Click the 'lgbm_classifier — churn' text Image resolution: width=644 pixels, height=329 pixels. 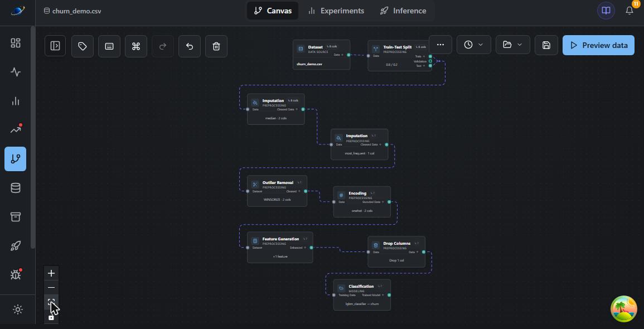pos(362,304)
